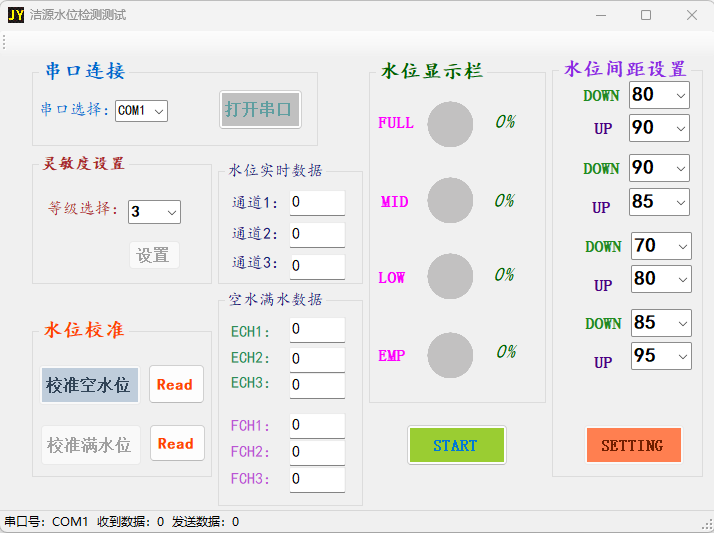
Task: Click the FCH3 value field
Action: 317,479
